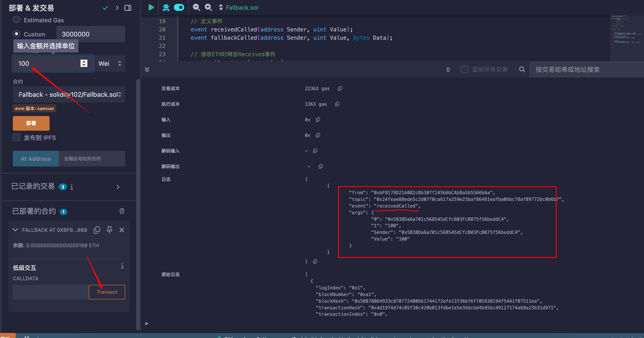Expand the 已记录的交易 section chevron
The image size is (644, 338).
pos(118,187)
